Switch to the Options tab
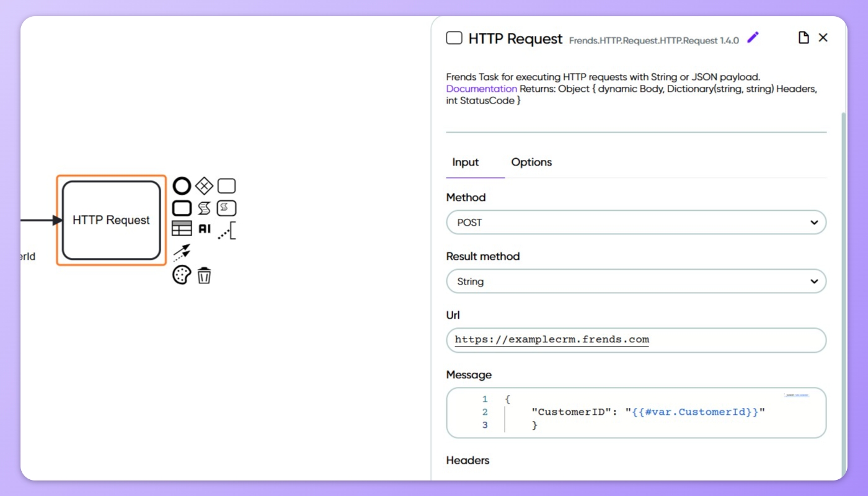The height and width of the screenshot is (496, 868). (531, 162)
